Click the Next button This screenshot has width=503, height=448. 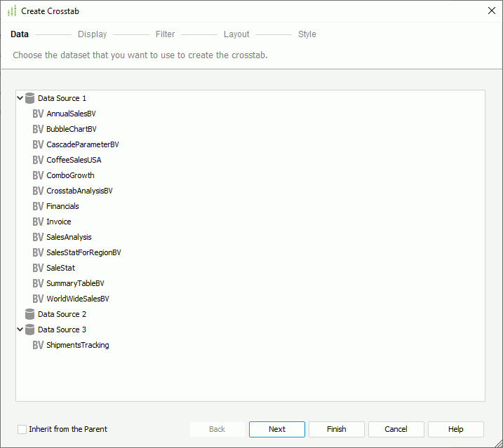[x=277, y=429]
